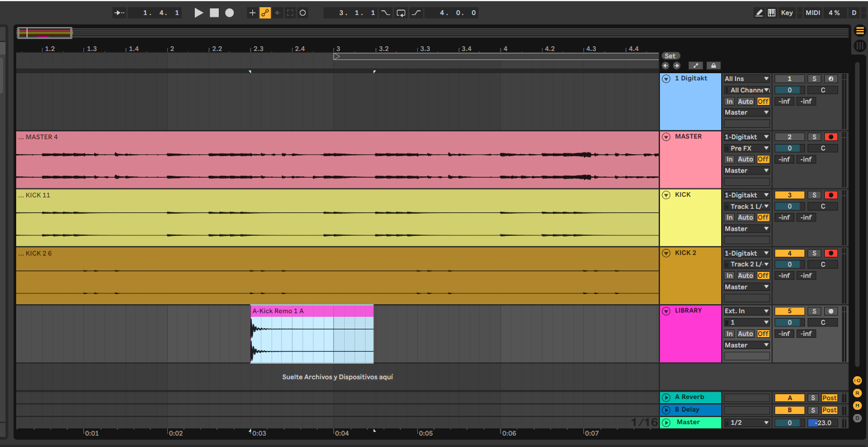Collapse the MASTER track with its fold arrow
The width and height of the screenshot is (868, 447).
coord(666,137)
